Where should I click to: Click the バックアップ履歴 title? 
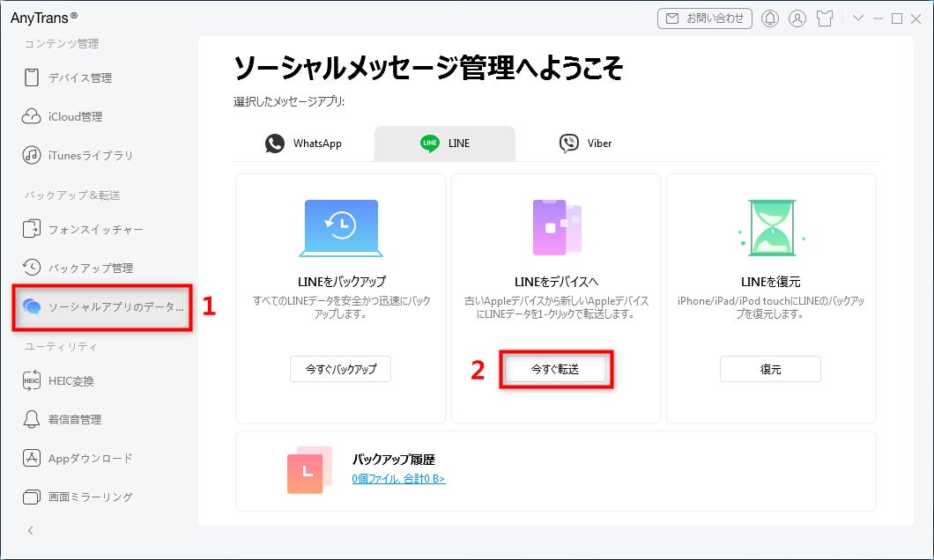click(393, 460)
